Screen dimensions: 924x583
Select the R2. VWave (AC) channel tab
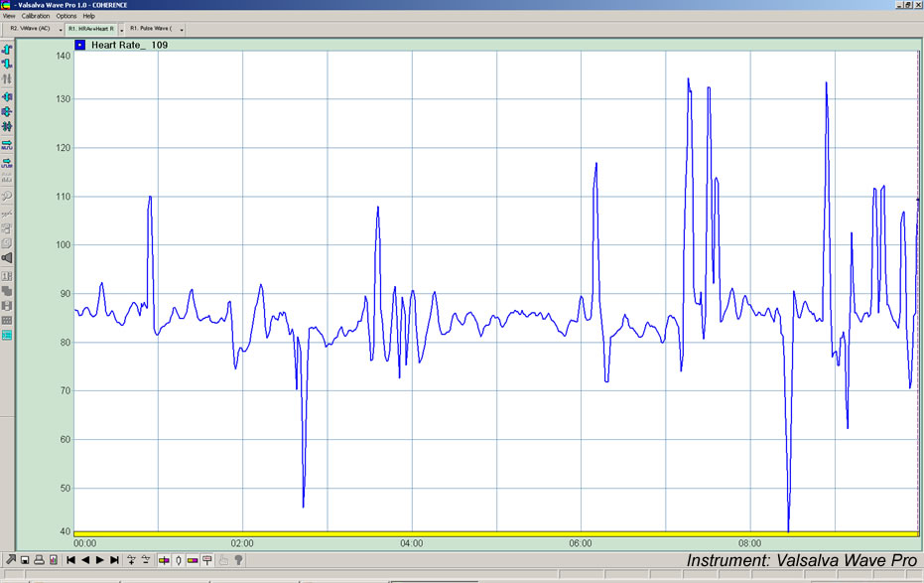(x=30, y=29)
